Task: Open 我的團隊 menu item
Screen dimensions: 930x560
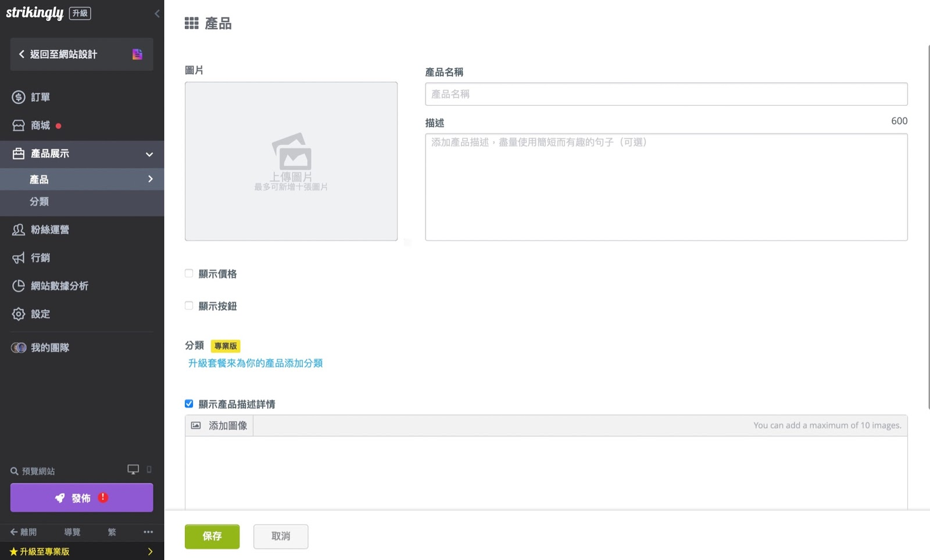Action: click(x=50, y=347)
